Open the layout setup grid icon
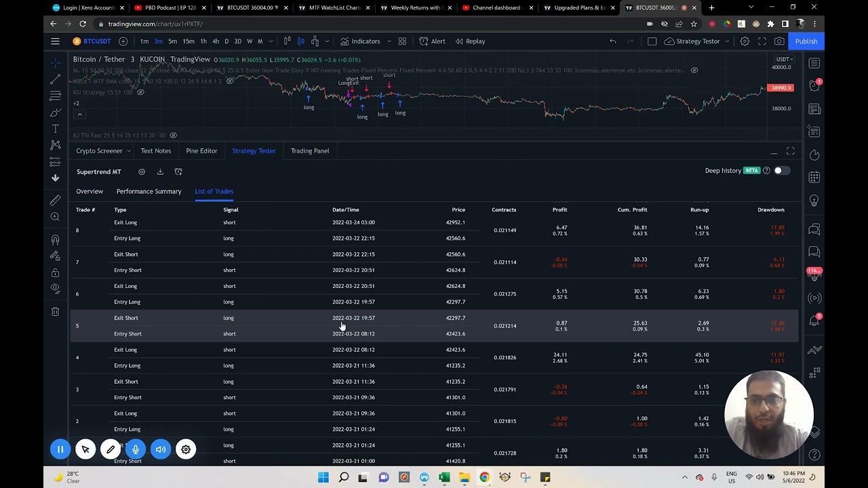Image resolution: width=868 pixels, height=488 pixels. click(x=402, y=41)
